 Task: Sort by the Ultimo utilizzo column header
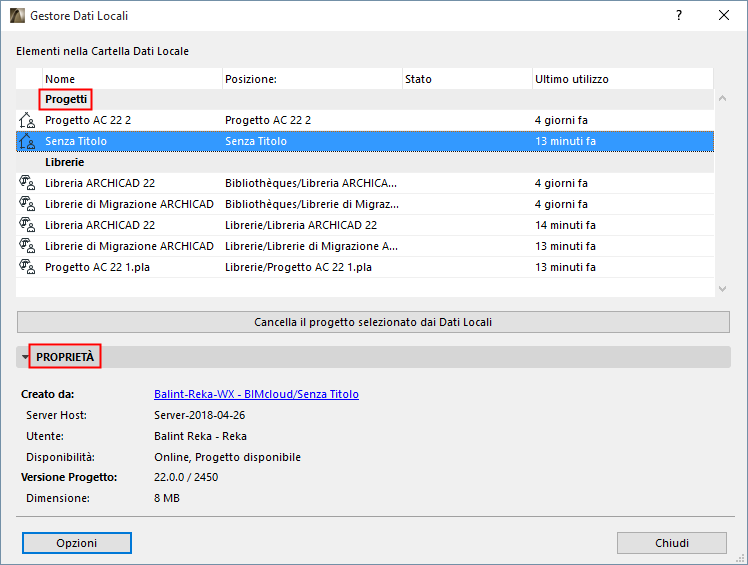coord(623,79)
